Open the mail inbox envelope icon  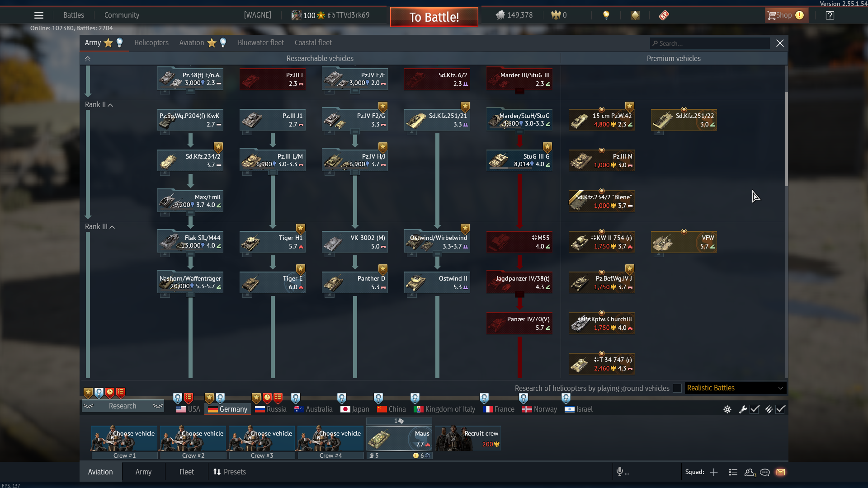(780, 472)
